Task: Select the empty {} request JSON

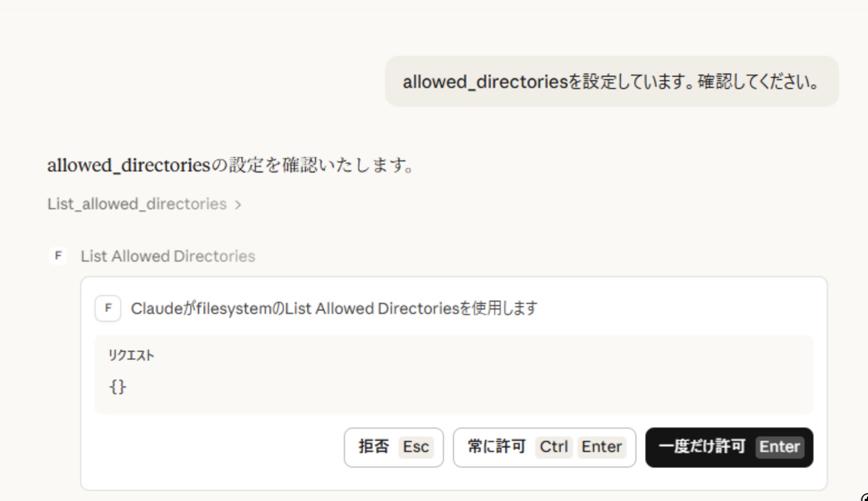Action: 118,386
